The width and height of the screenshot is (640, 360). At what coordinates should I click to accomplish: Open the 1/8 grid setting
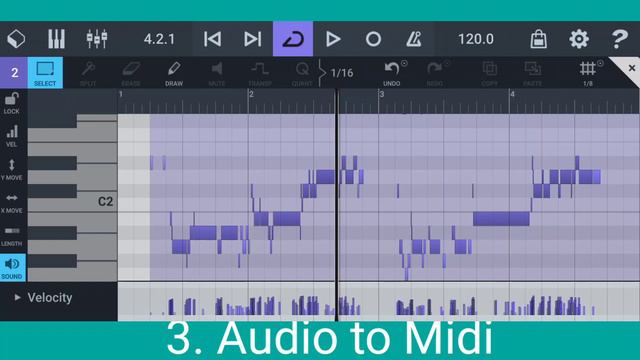(588, 73)
